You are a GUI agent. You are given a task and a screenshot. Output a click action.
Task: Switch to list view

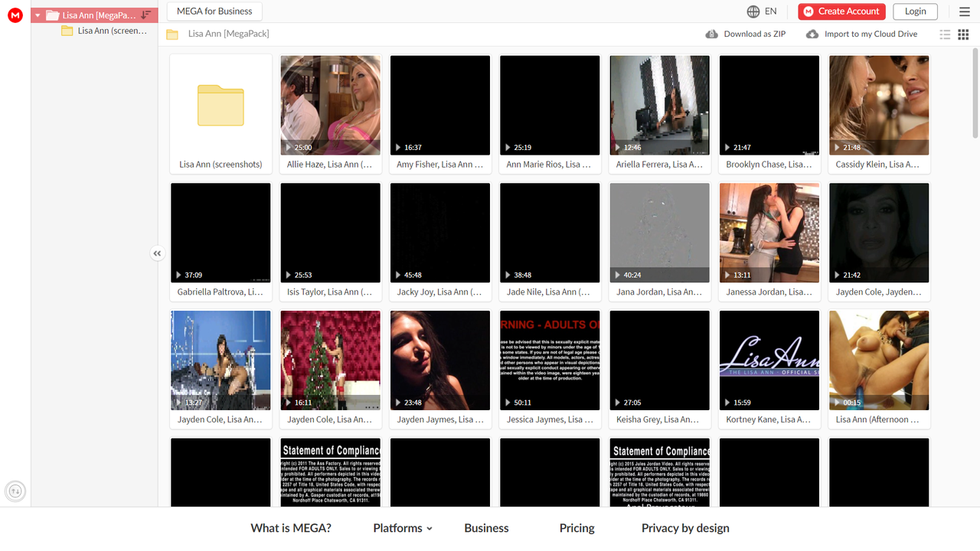[945, 34]
